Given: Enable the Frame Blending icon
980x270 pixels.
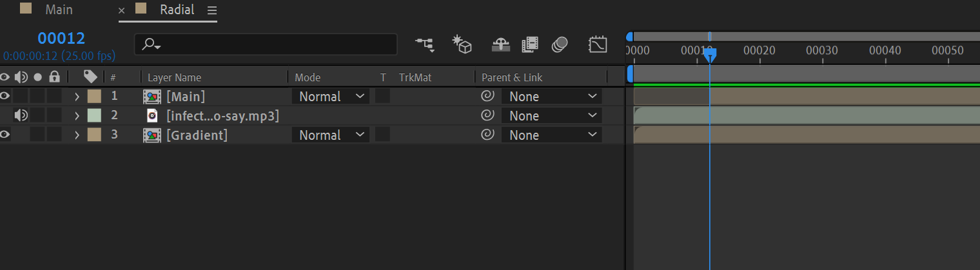Looking at the screenshot, I should click(530, 44).
